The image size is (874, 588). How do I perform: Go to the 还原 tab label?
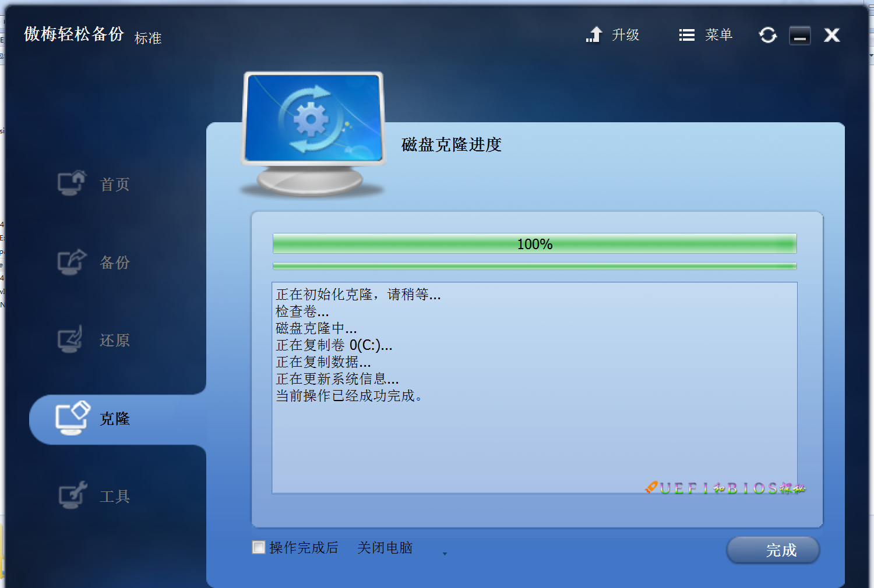[x=115, y=341]
